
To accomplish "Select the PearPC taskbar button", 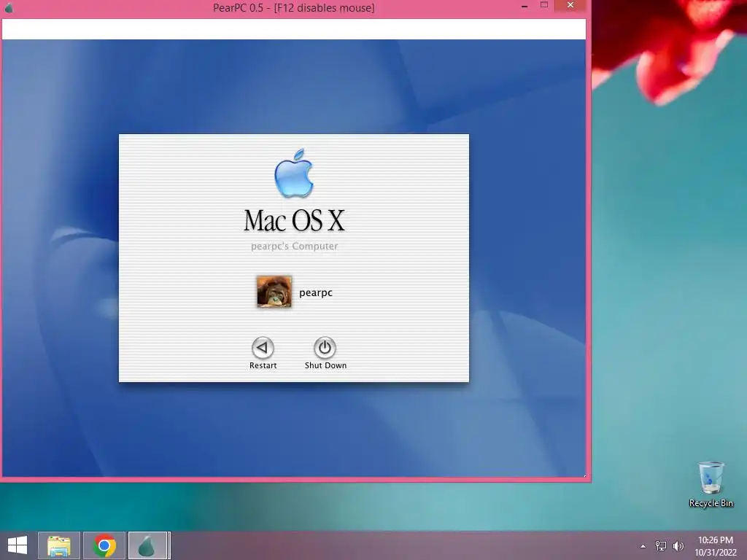I will coord(149,545).
